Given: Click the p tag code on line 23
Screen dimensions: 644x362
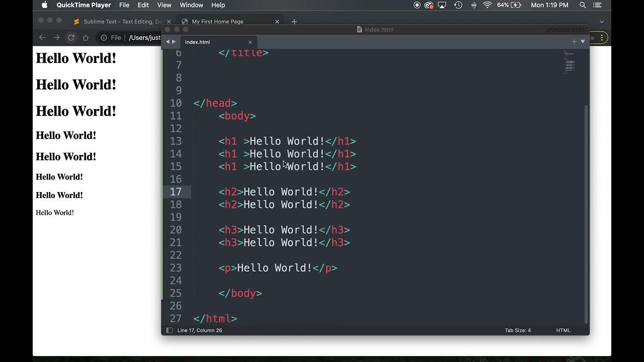Looking at the screenshot, I should pos(278,268).
